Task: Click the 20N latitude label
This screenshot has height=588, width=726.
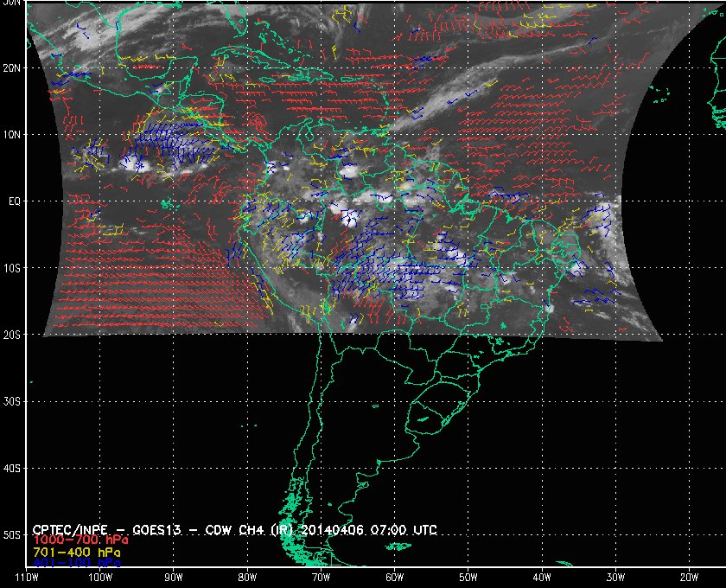Action: tap(12, 67)
